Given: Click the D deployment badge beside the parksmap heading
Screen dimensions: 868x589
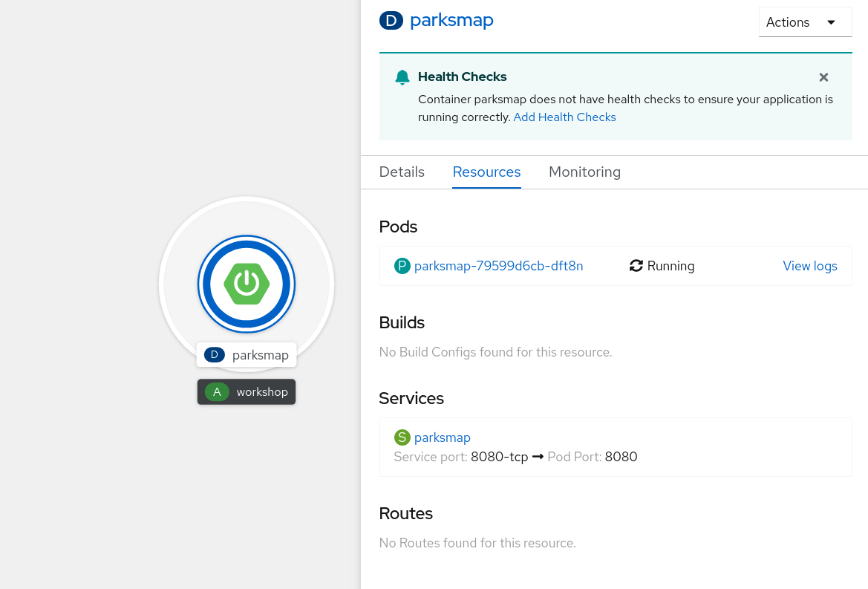Looking at the screenshot, I should 391,21.
